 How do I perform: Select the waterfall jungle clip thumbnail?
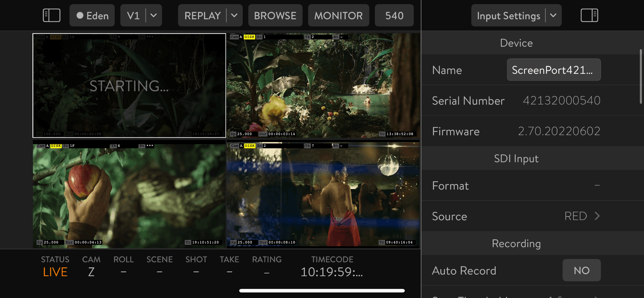coord(323,85)
